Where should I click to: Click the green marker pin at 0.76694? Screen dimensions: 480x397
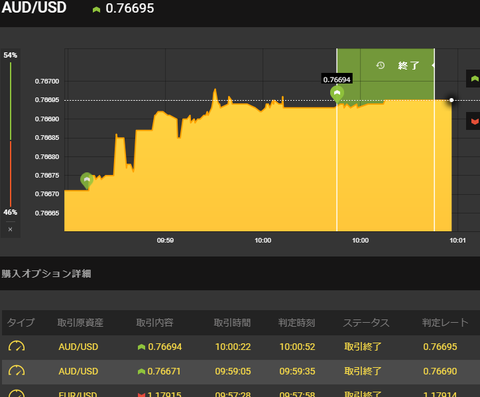pyautogui.click(x=337, y=94)
